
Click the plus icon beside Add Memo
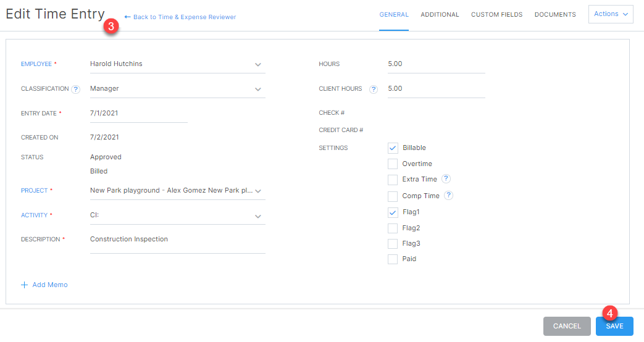(24, 285)
